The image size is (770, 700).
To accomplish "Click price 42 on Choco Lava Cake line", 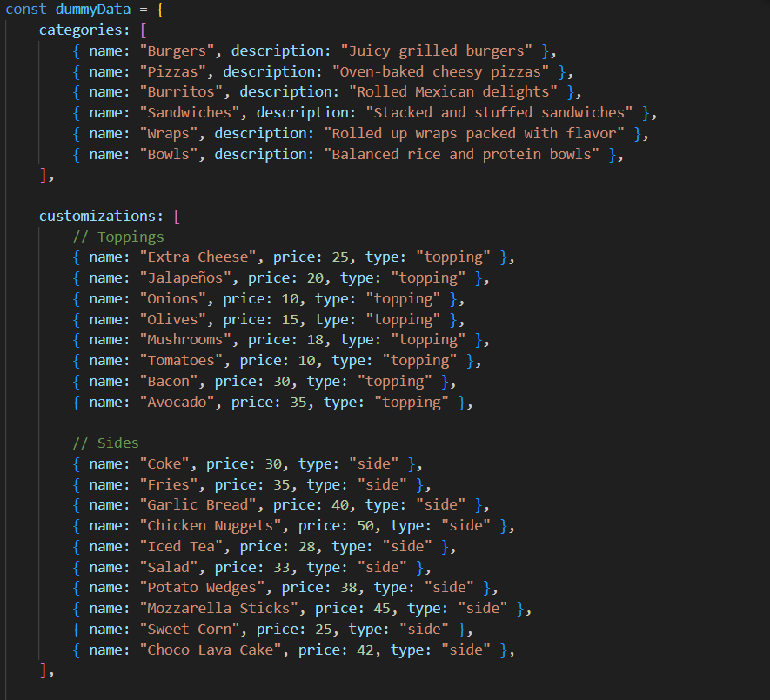I will pyautogui.click(x=365, y=650).
